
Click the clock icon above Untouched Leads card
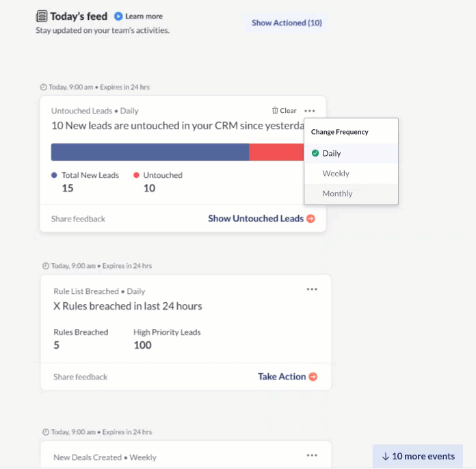click(x=44, y=88)
